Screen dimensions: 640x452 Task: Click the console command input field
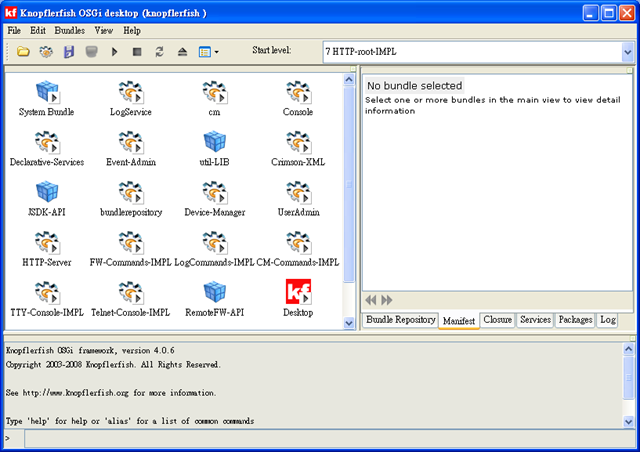[329, 439]
